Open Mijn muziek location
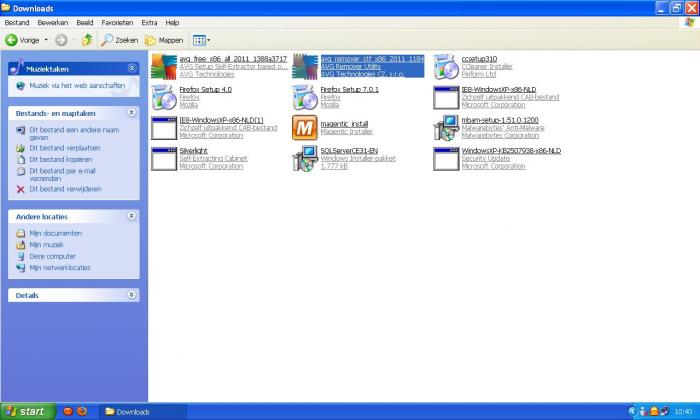This screenshot has height=420, width=700. coord(46,245)
